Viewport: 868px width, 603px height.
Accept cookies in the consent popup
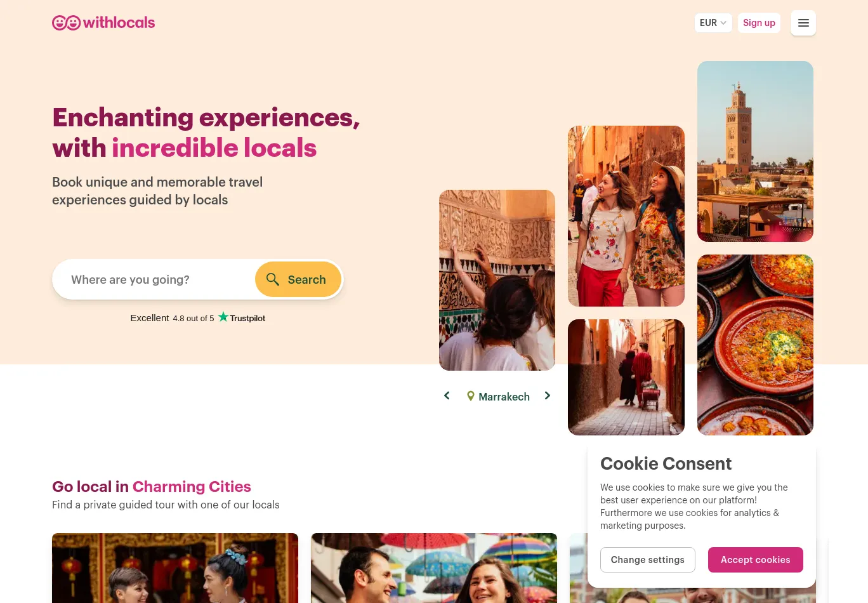click(756, 560)
